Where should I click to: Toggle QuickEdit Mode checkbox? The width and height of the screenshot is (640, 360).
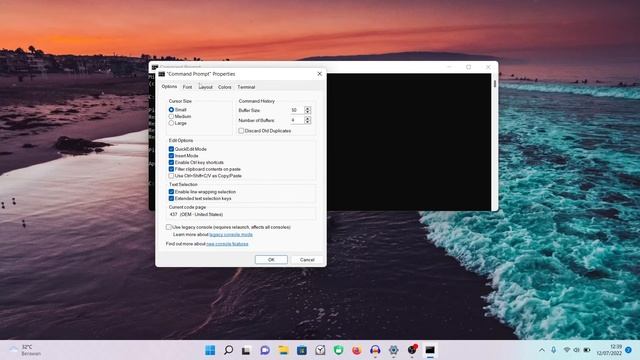click(x=171, y=149)
